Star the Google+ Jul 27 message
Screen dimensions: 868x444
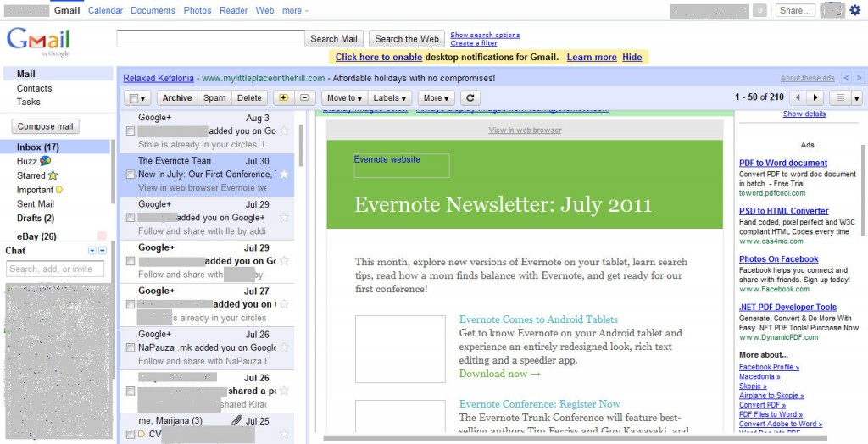[284, 304]
